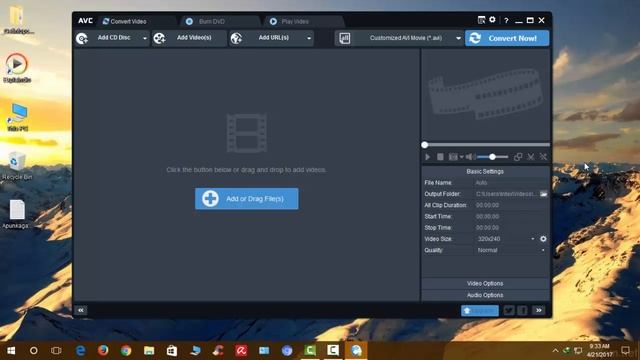Expand the Audio Options section
This screenshot has width=640, height=360.
coord(485,295)
